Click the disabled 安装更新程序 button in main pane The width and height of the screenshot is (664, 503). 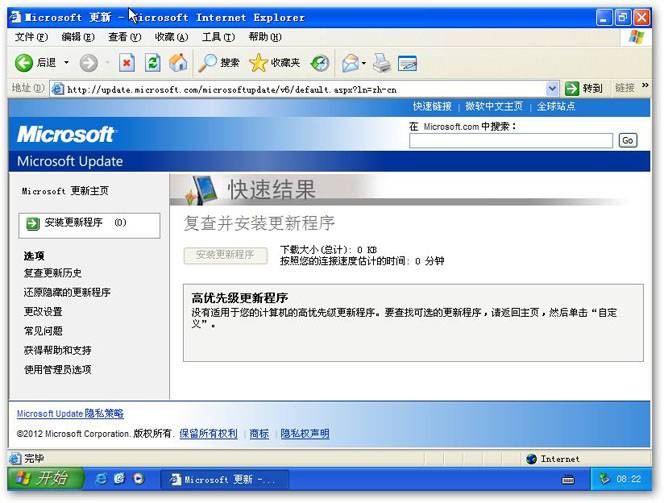[x=225, y=255]
